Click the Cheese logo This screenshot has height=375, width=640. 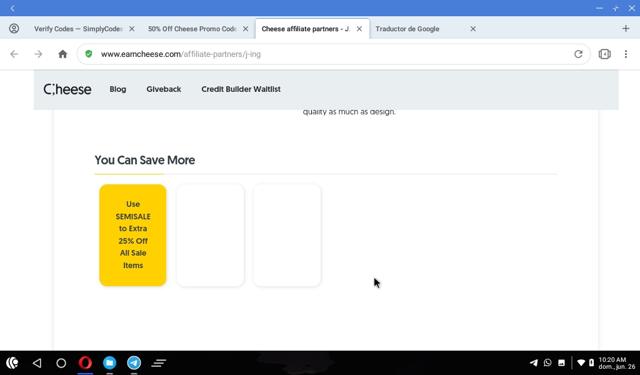(67, 89)
